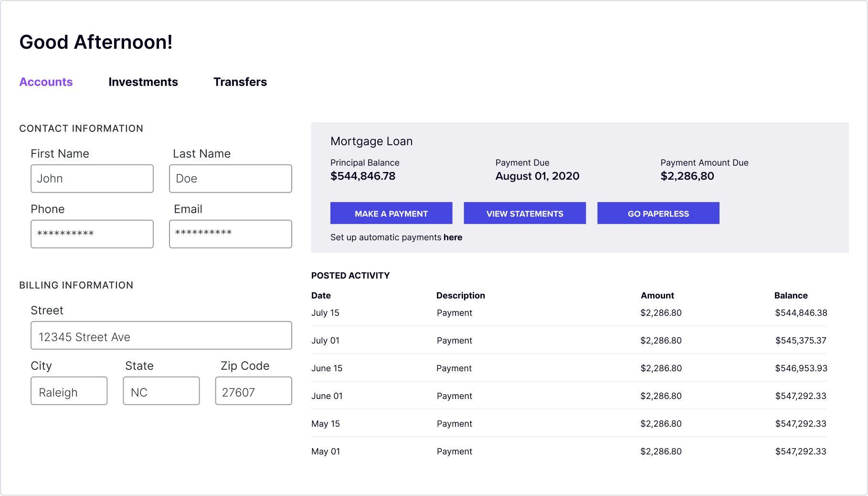Select the masked Phone input field
This screenshot has width=868, height=496.
92,234
